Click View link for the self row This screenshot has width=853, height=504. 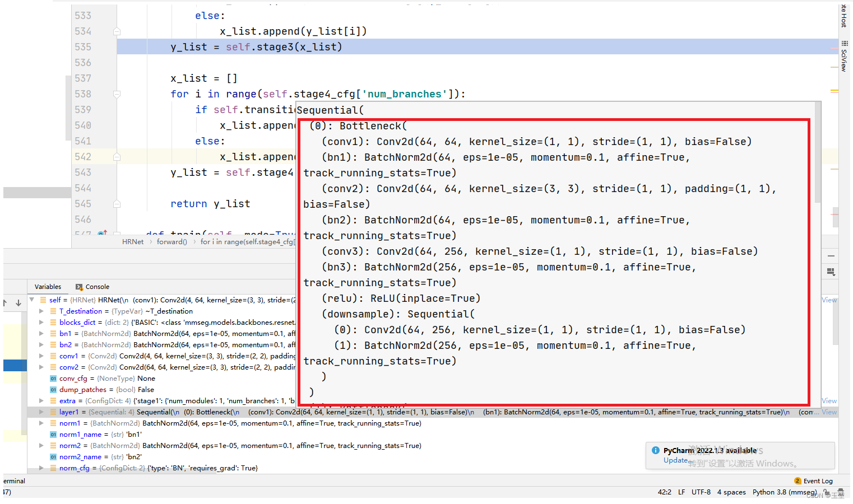(829, 300)
